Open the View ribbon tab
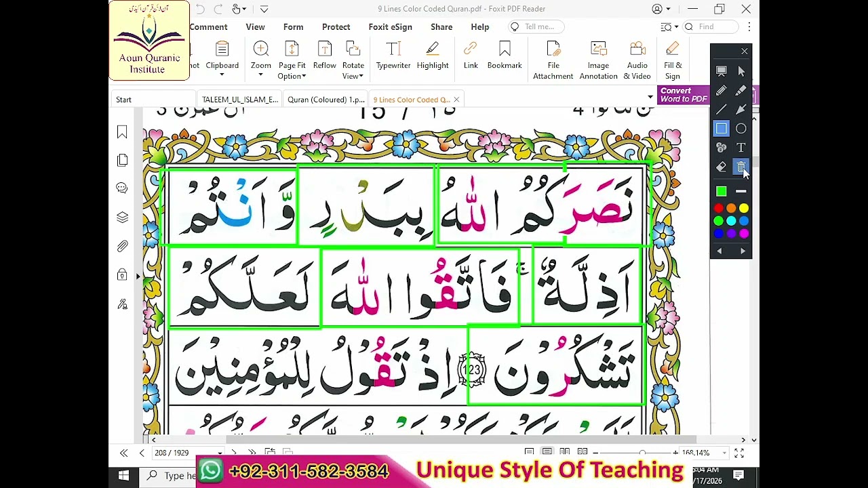This screenshot has height=488, width=868. [x=255, y=27]
